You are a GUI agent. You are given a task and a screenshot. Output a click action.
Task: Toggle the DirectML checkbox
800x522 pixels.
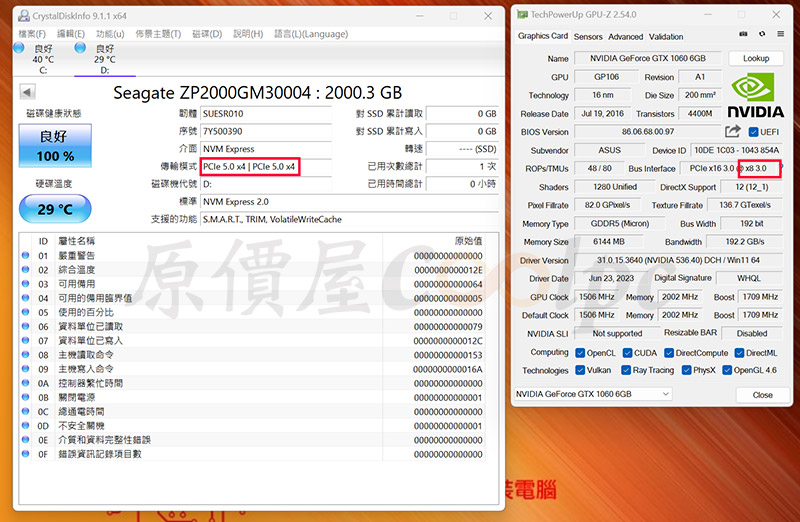pos(739,353)
